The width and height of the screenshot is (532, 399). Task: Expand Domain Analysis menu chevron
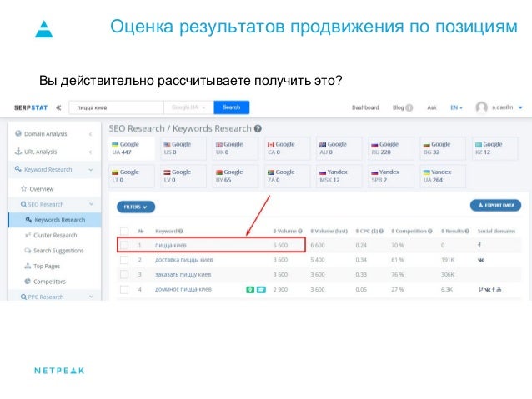click(x=91, y=134)
